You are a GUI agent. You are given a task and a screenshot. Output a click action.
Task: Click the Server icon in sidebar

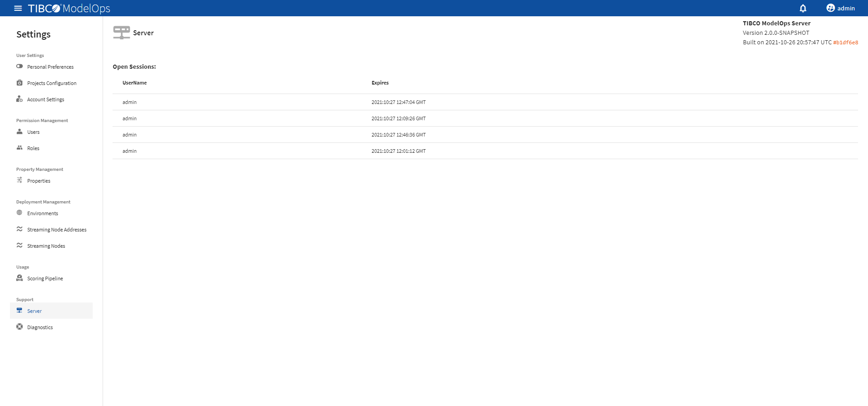[19, 311]
